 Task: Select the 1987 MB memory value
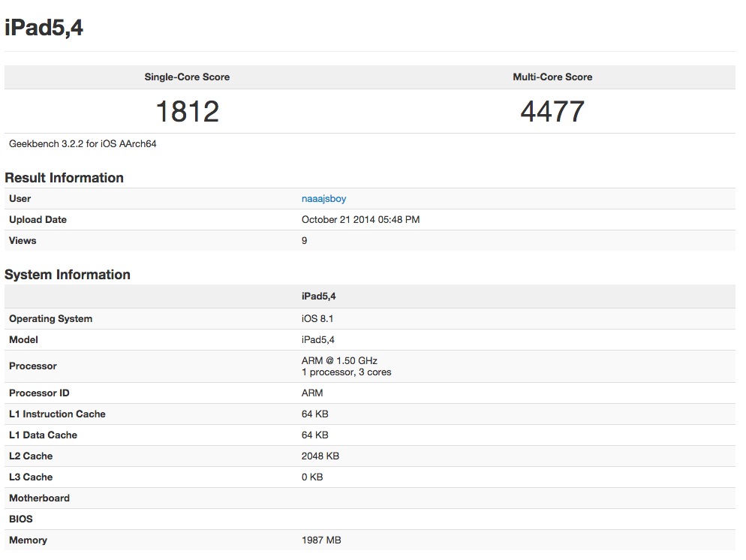(321, 540)
